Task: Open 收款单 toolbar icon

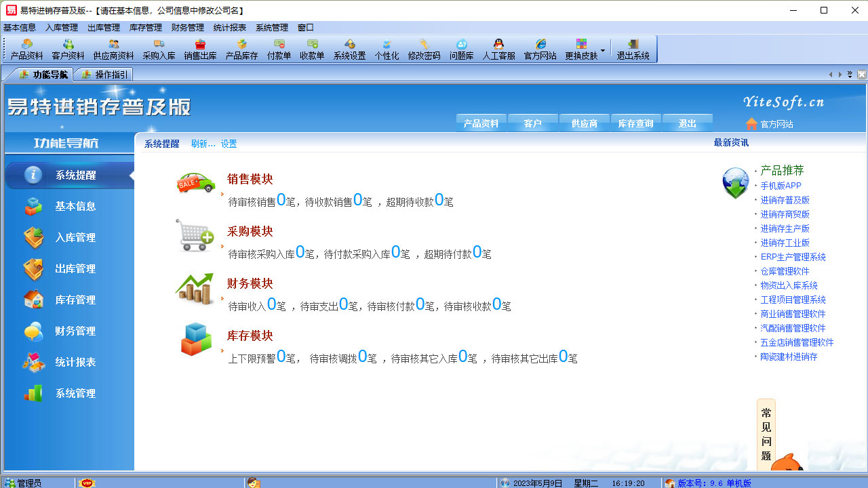Action: click(x=313, y=49)
